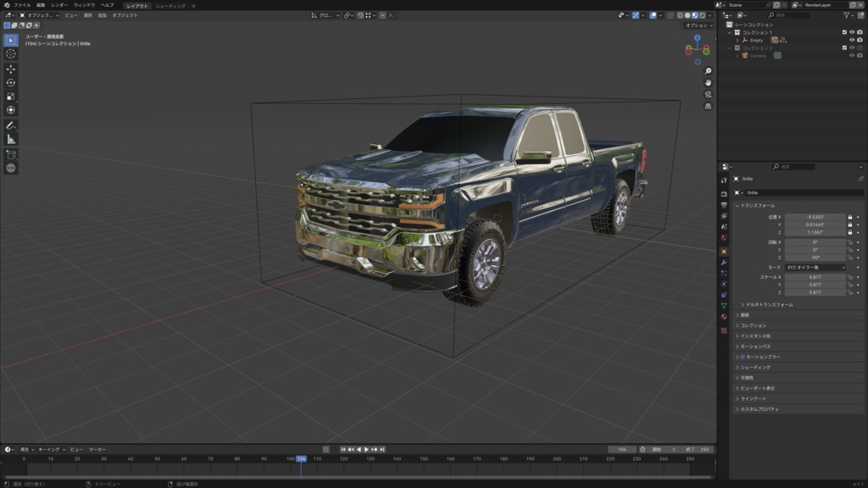Open the オブジェクト mode dropdown
The image size is (868, 488).
pyautogui.click(x=39, y=15)
